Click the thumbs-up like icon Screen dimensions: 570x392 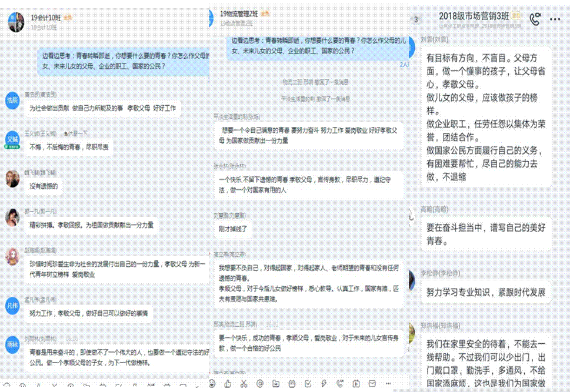click(228, 384)
